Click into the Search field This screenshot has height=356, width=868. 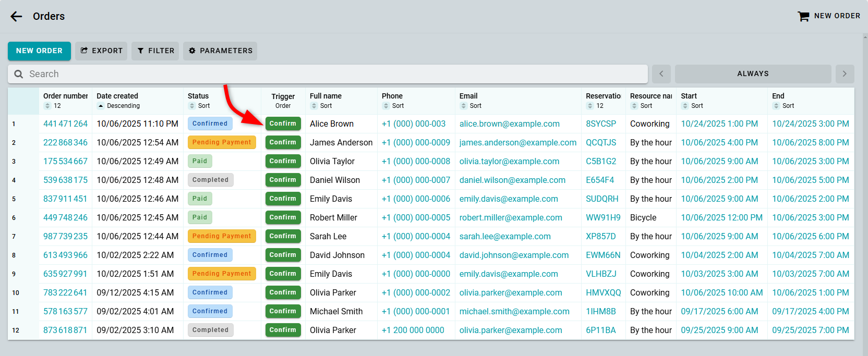(334, 74)
